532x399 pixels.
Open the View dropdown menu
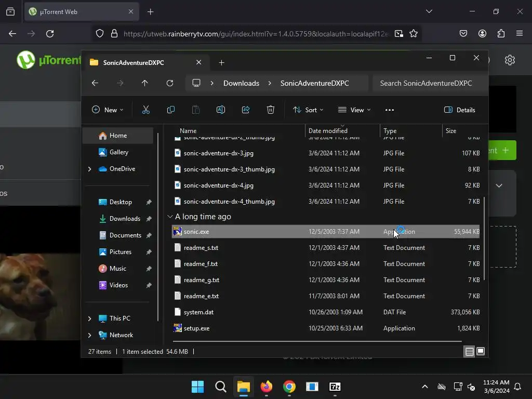point(354,110)
